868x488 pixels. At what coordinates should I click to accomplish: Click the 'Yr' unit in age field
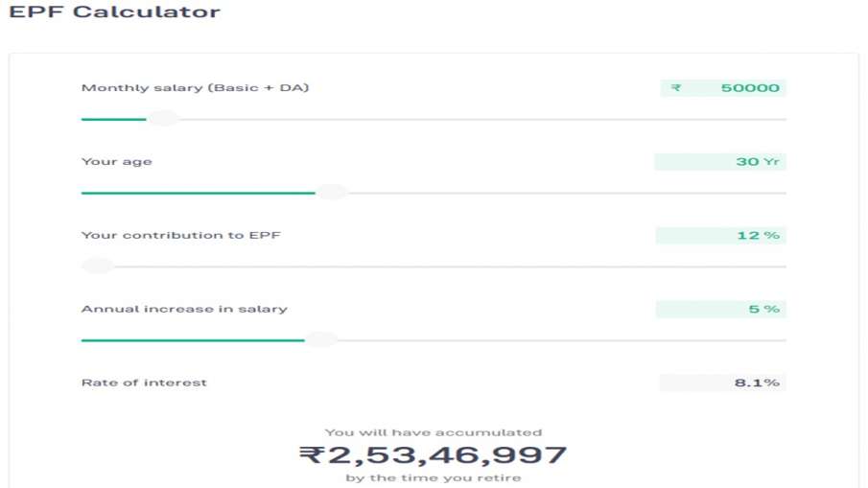point(771,162)
